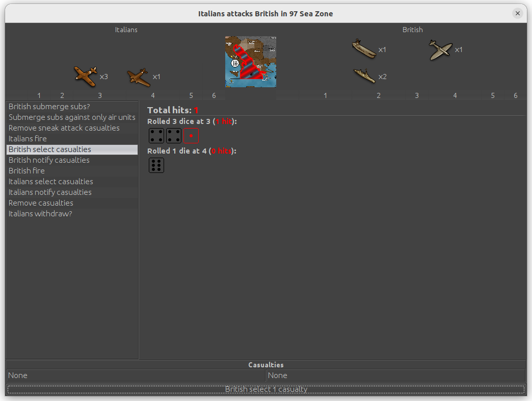Click the Italian bomber icon marked x1
This screenshot has height=401, width=532.
pos(138,77)
